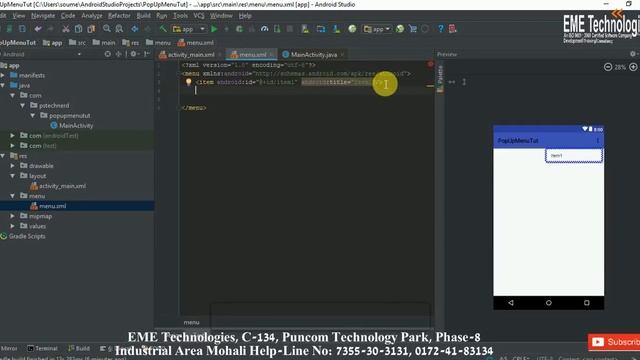Screen dimensions: 640x360
Task: Click the Paste clipboard icon
Action: [91, 29]
